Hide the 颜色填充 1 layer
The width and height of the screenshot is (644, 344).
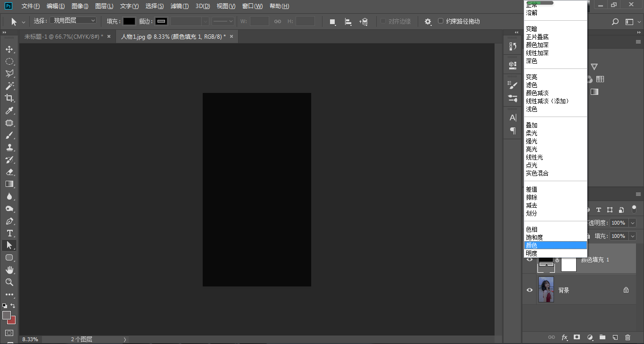pyautogui.click(x=529, y=260)
